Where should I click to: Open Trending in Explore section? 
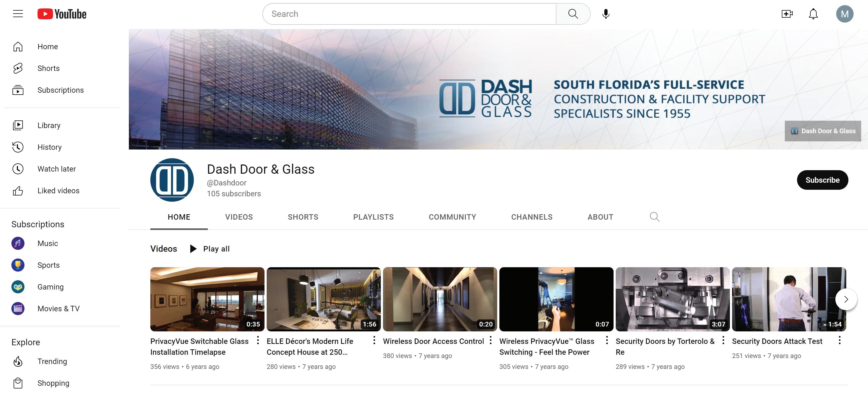point(52,361)
